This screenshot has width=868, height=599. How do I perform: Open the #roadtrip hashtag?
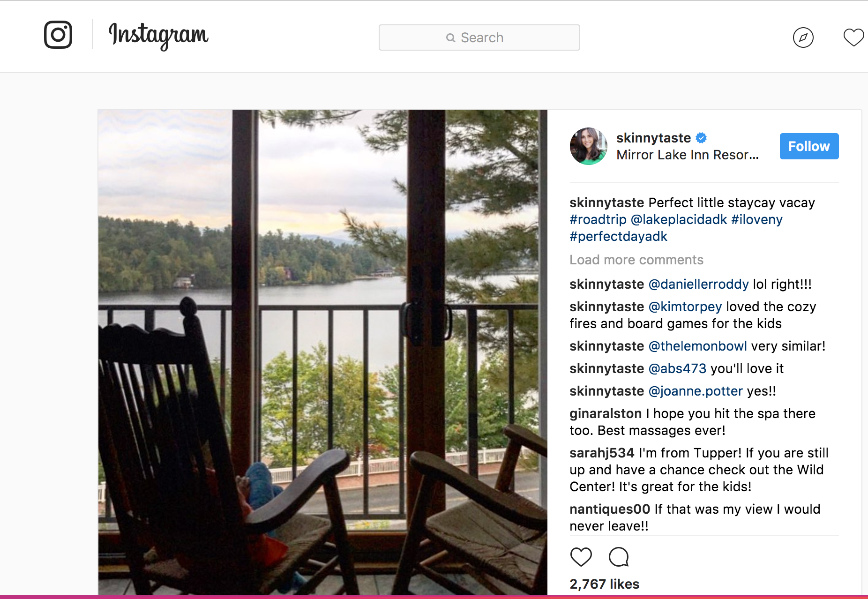tap(598, 219)
